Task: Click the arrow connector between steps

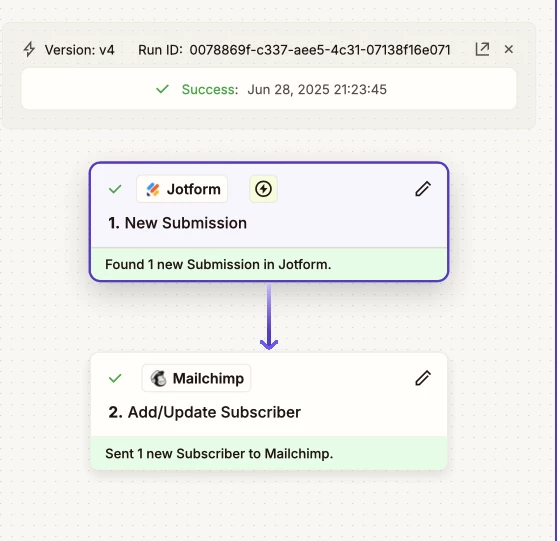Action: tap(269, 317)
